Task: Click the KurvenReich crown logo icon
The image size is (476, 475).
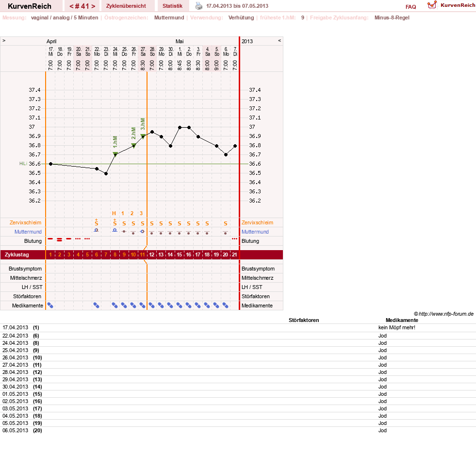Action: pos(432,5)
